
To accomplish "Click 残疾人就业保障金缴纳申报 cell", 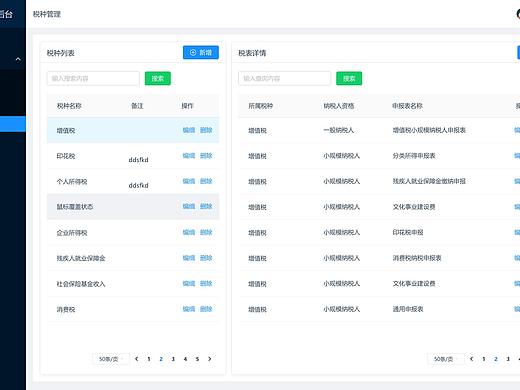I will (429, 181).
